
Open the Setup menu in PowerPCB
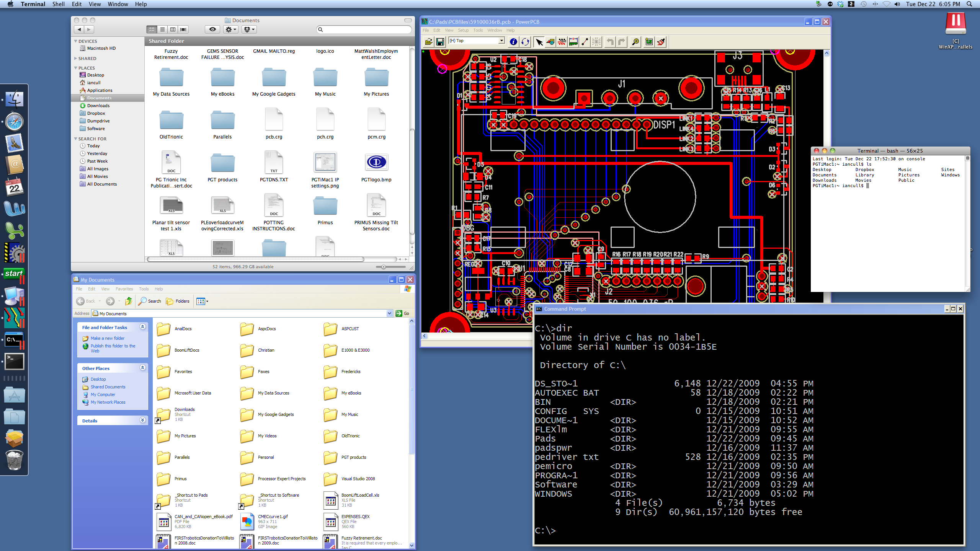coord(463,30)
